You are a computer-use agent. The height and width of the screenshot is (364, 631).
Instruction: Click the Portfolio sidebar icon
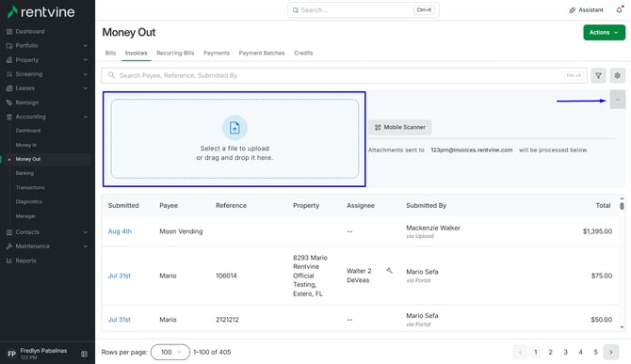coord(9,46)
